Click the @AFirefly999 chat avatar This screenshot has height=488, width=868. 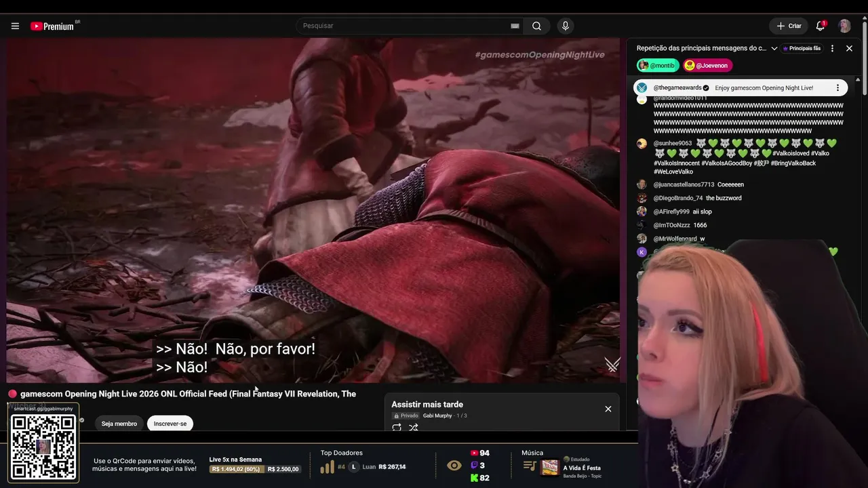642,211
